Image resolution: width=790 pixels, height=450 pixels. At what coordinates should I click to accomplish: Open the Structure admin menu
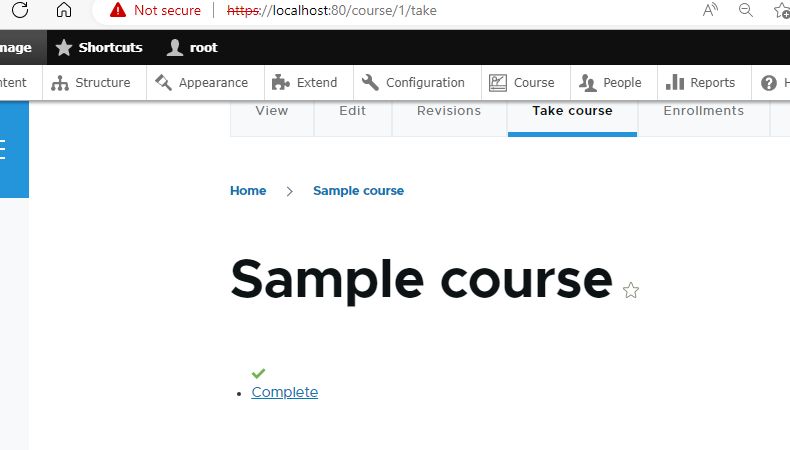pos(91,83)
